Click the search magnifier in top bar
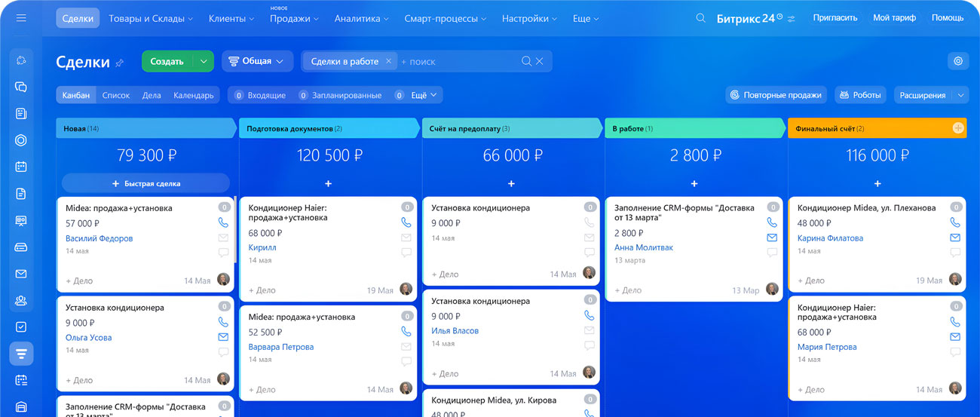Image resolution: width=980 pixels, height=417 pixels. click(700, 18)
